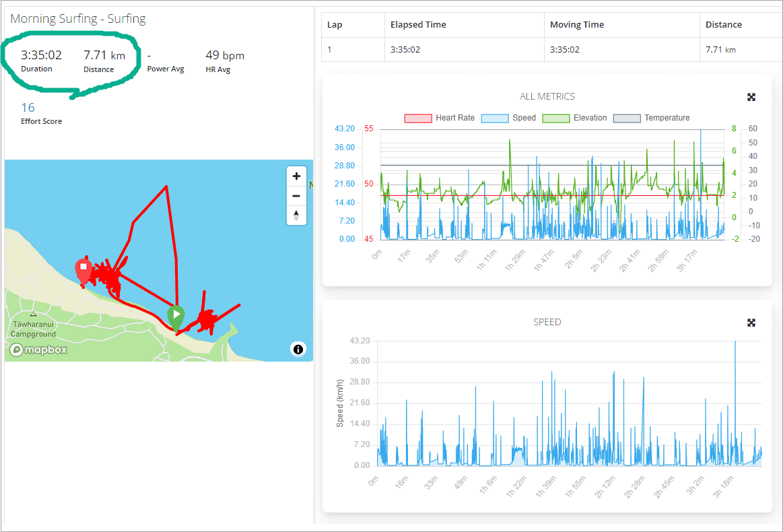This screenshot has height=532, width=783.
Task: Click the Effort Score value 16
Action: (28, 107)
